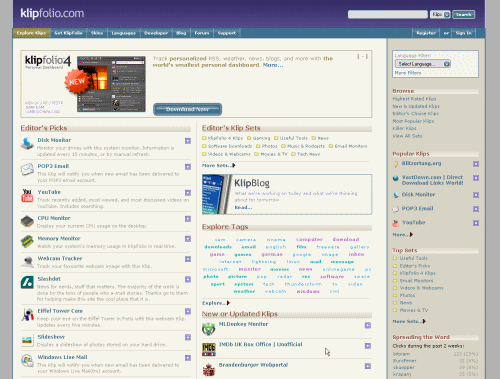Click the View All Sets link
The width and height of the screenshot is (500, 379).
pos(407,136)
